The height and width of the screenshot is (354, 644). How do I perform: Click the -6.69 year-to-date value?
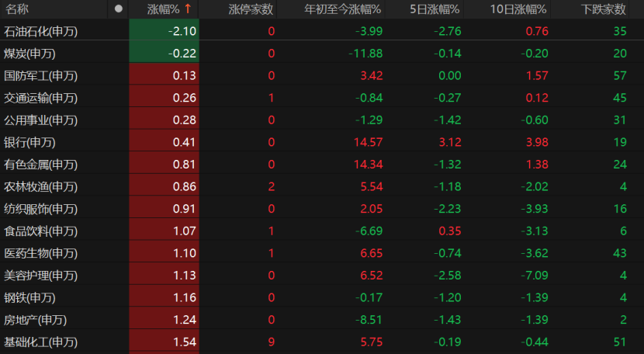369,231
